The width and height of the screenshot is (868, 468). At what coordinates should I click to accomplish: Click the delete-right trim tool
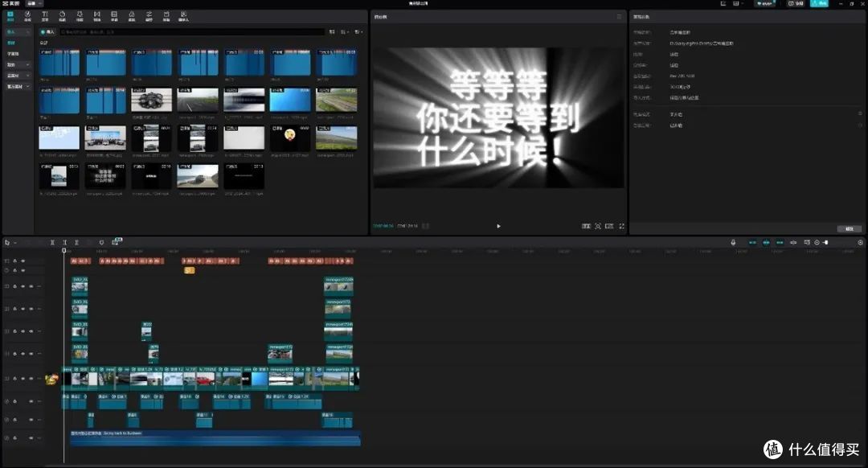tap(76, 243)
